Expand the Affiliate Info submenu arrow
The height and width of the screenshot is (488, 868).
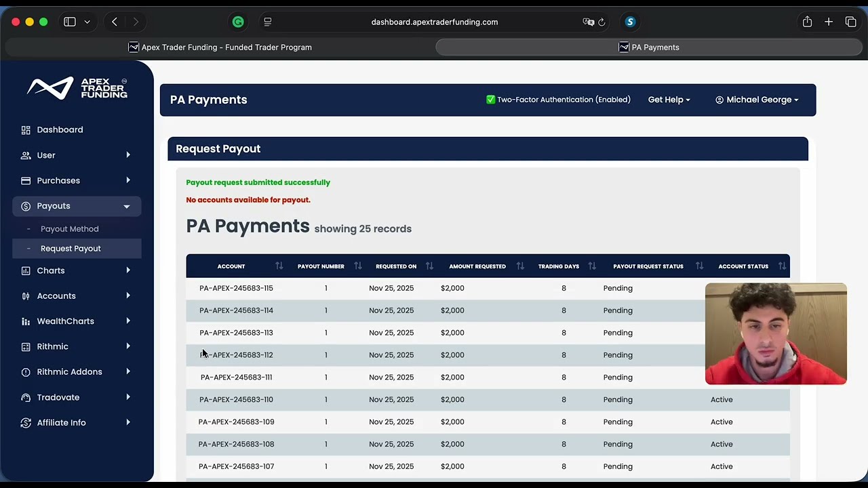[x=127, y=423]
